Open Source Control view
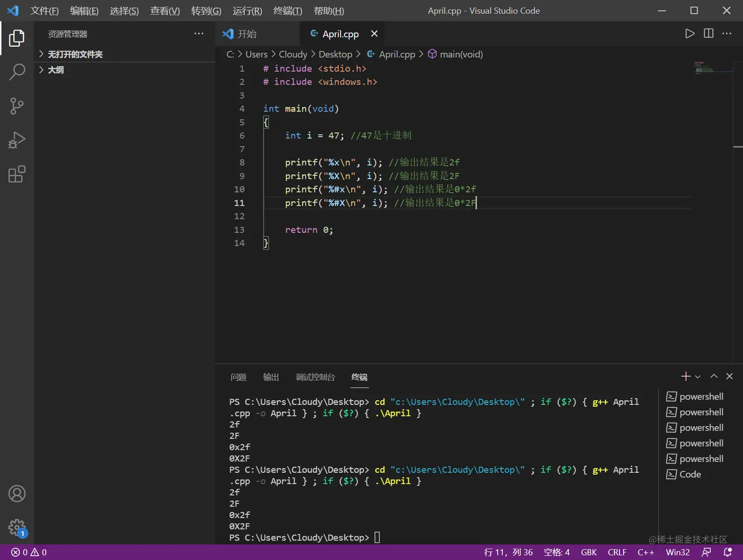 (17, 106)
